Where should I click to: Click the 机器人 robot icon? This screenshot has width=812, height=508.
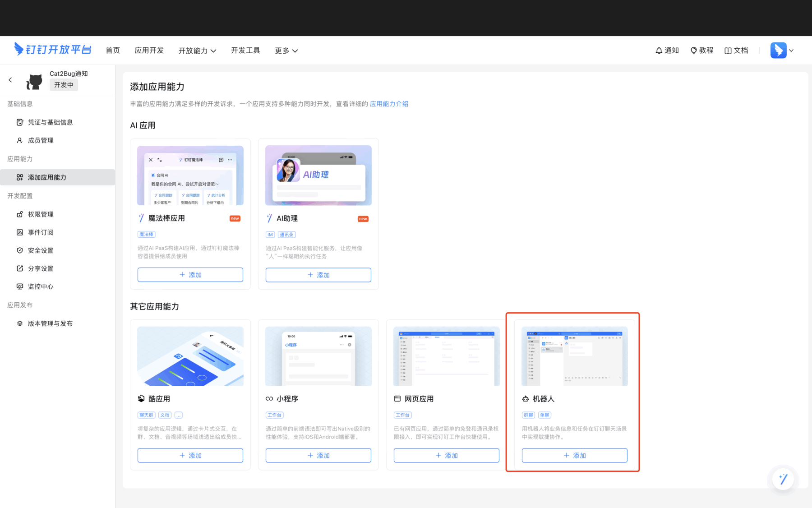click(x=526, y=399)
